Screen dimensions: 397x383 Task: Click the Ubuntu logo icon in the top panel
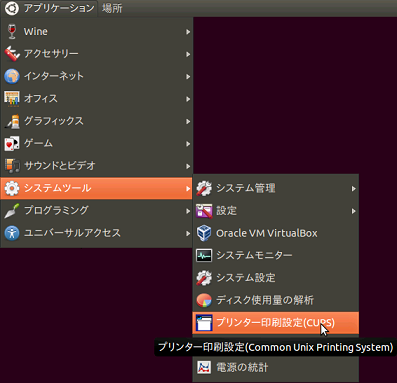coord(12,8)
